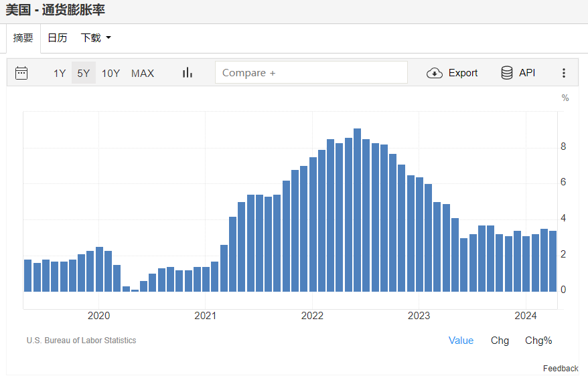Click the 2022 x-axis year label

[312, 316]
